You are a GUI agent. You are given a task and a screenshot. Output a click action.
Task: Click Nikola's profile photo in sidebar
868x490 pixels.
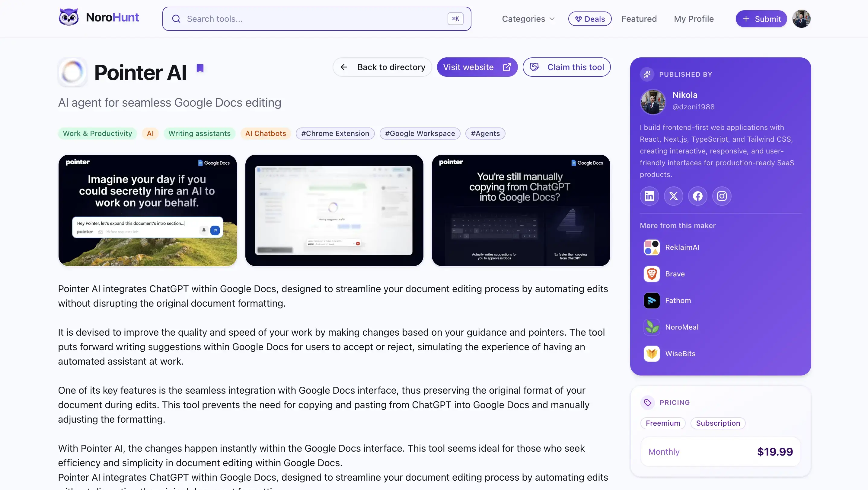[653, 102]
